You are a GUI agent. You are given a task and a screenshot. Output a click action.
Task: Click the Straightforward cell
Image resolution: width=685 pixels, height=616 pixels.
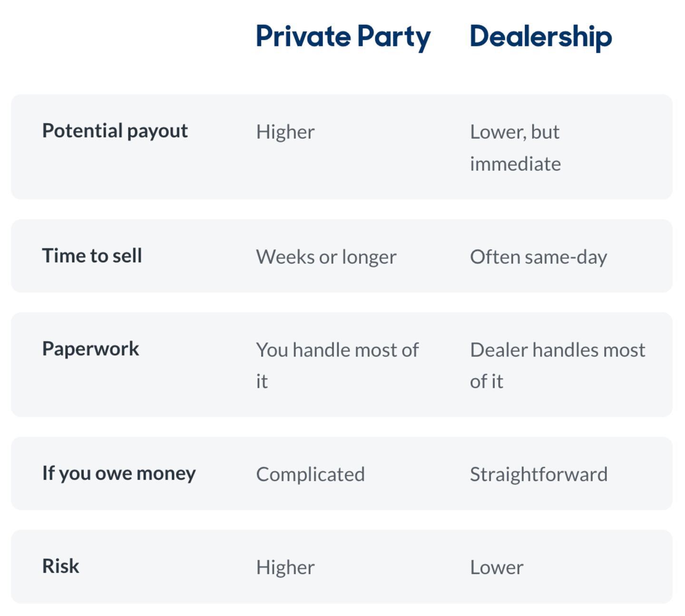point(539,474)
